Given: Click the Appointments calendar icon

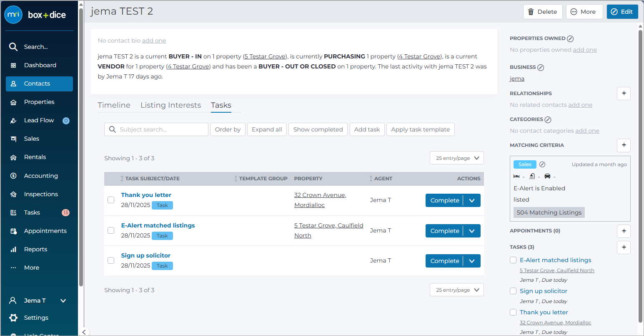Looking at the screenshot, I should [x=13, y=231].
